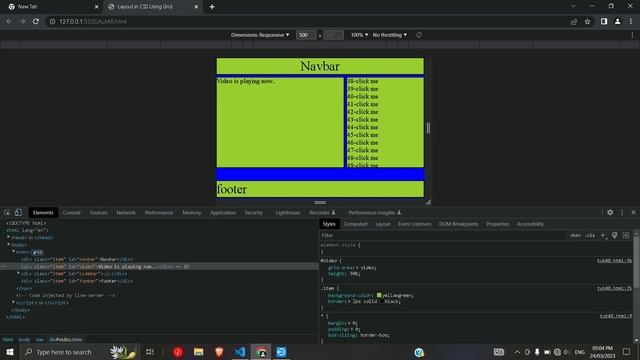Open the tab search chevron in title bar
The width and height of the screenshot is (640, 360).
tap(573, 6)
